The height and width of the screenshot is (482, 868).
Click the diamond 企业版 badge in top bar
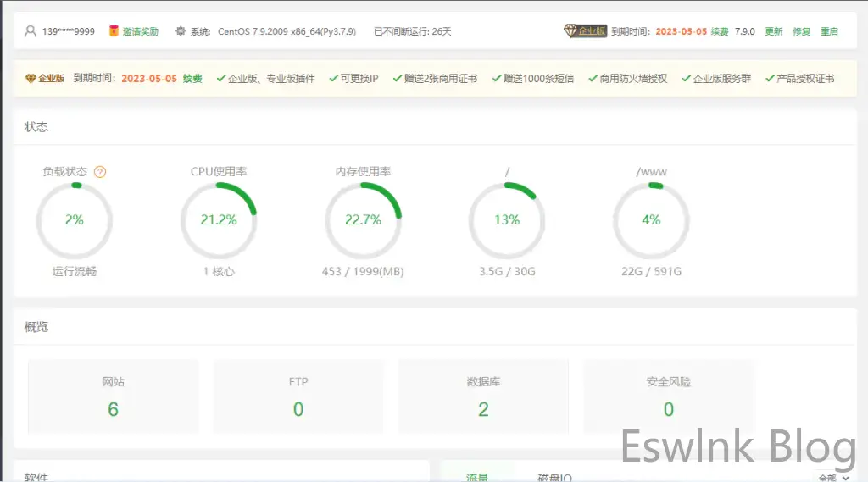[586, 31]
